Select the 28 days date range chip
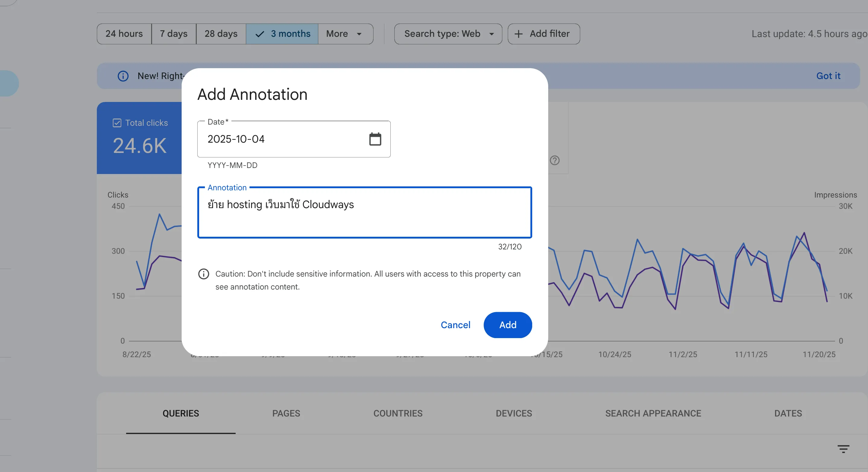Viewport: 868px width, 472px height. (221, 34)
